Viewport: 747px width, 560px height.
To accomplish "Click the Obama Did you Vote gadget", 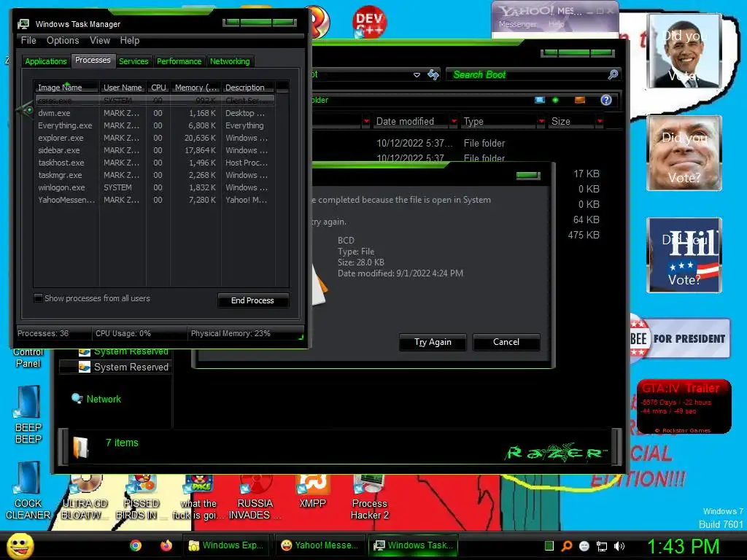I will click(684, 51).
